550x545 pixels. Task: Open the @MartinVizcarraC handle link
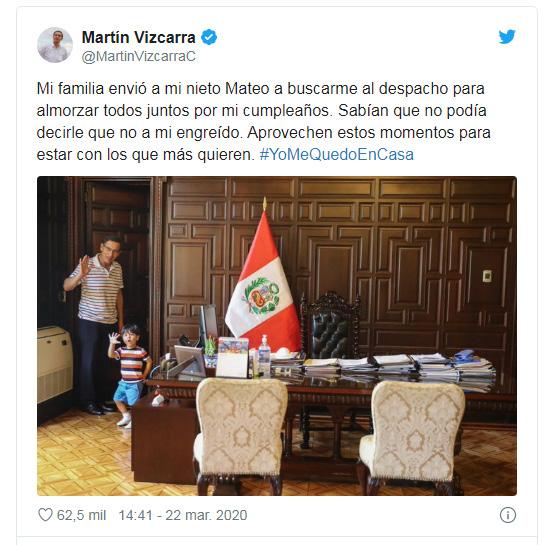tap(139, 57)
